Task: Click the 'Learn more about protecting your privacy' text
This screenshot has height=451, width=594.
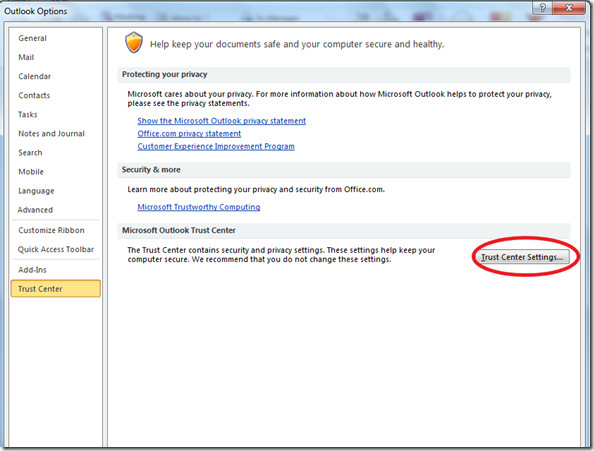Action: click(x=256, y=189)
